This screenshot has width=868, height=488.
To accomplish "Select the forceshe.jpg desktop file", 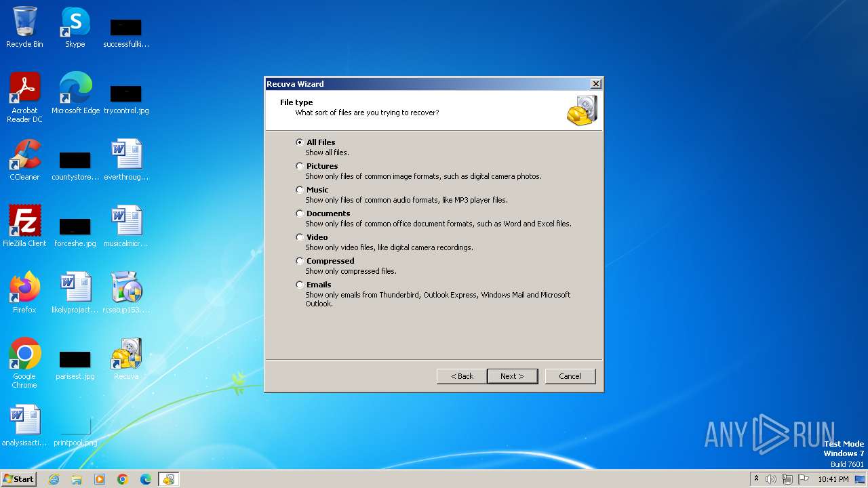I will [x=75, y=232].
